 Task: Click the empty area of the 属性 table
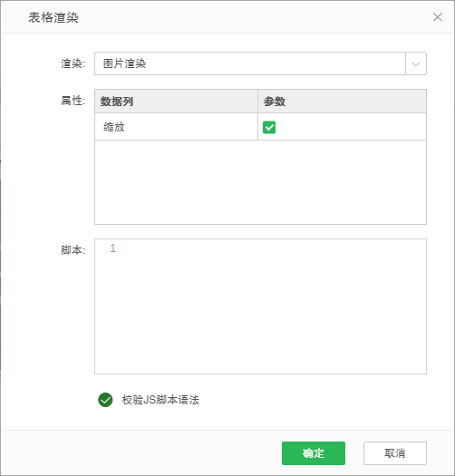(x=260, y=182)
